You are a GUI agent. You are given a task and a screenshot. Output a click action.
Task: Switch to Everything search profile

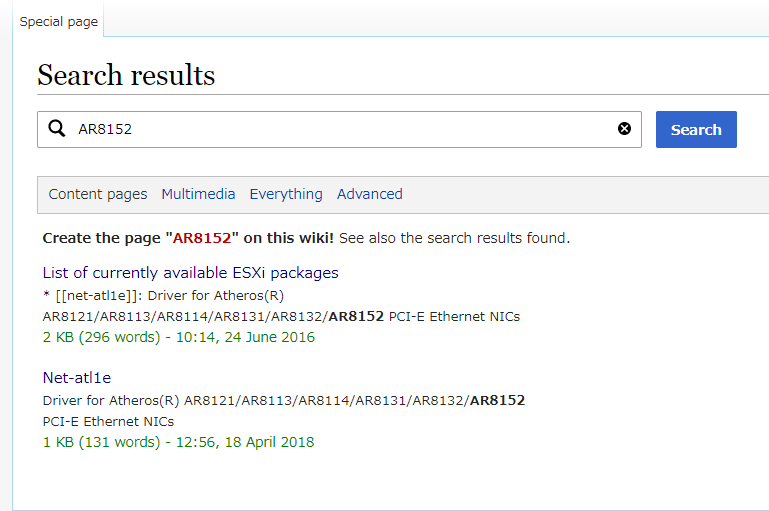point(286,194)
